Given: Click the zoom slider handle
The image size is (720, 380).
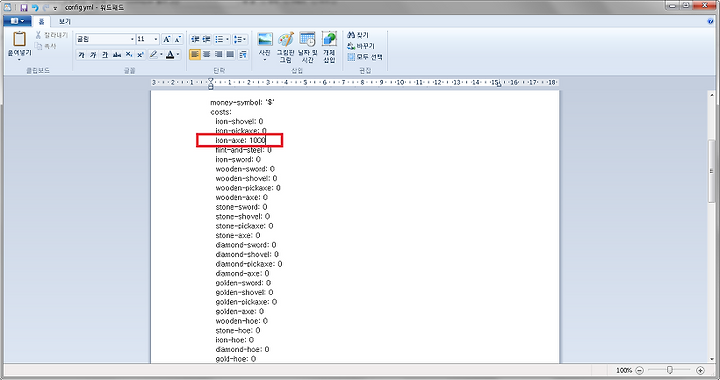Looking at the screenshot, I should (x=669, y=370).
